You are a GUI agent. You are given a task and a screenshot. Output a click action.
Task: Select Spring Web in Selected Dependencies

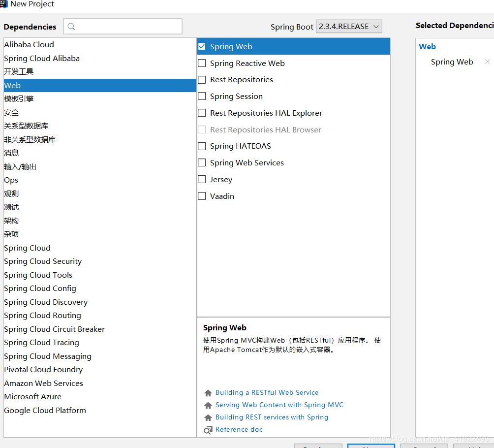click(x=452, y=62)
